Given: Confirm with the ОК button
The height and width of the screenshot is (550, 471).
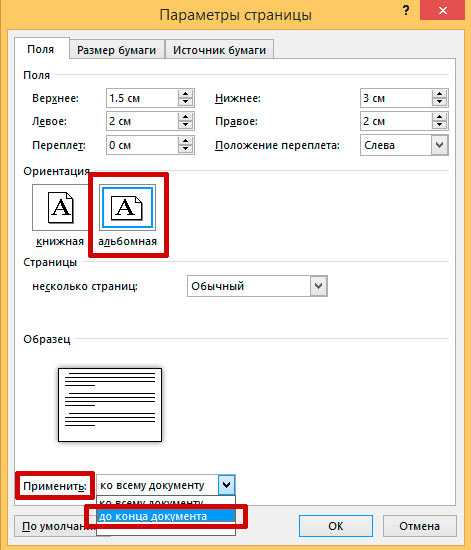Looking at the screenshot, I should [336, 526].
